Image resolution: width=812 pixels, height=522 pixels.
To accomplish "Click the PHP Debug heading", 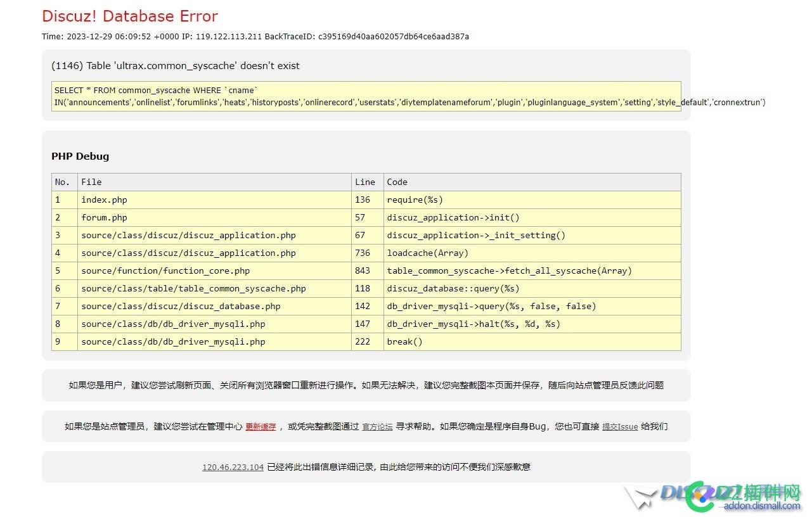I will click(x=80, y=156).
